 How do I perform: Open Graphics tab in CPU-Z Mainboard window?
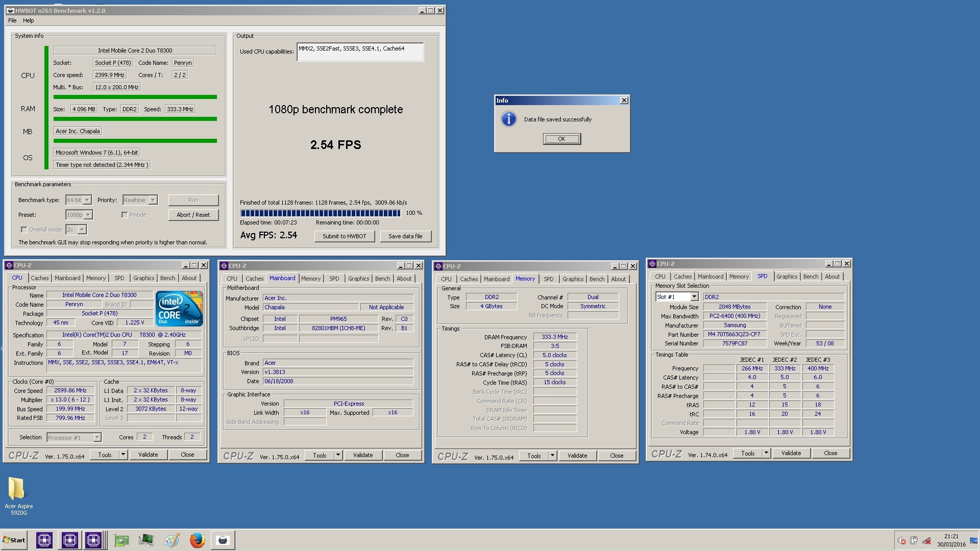(358, 279)
